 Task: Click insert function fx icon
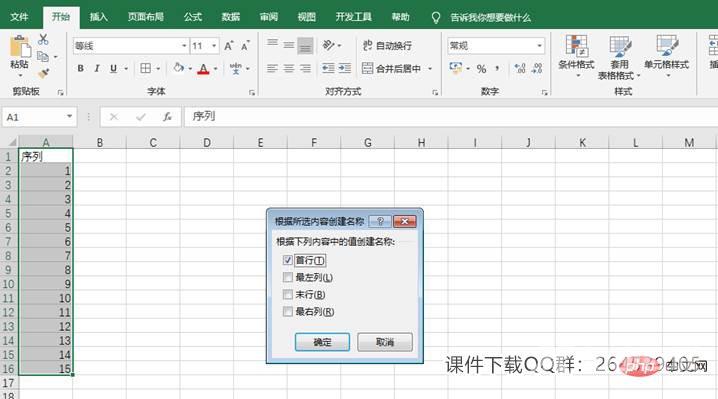167,117
